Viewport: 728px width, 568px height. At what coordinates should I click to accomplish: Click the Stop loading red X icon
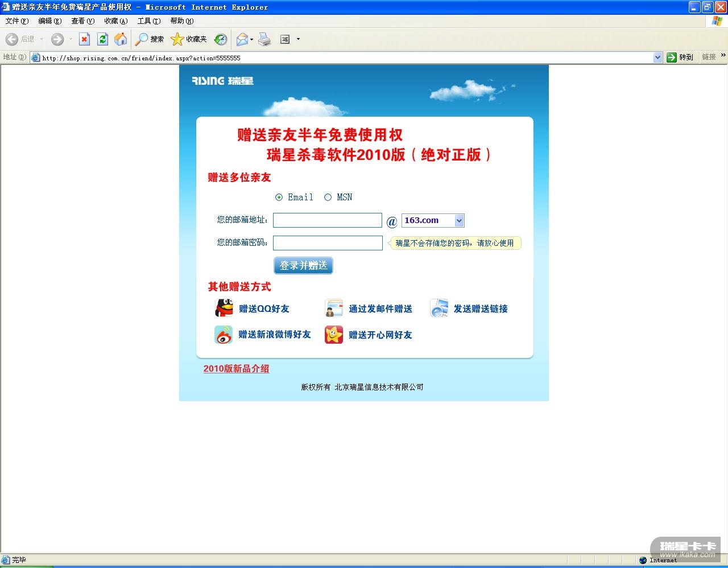[84, 39]
